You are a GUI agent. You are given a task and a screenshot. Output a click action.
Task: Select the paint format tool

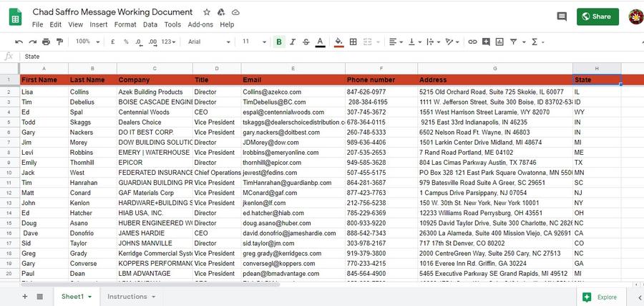(59, 42)
